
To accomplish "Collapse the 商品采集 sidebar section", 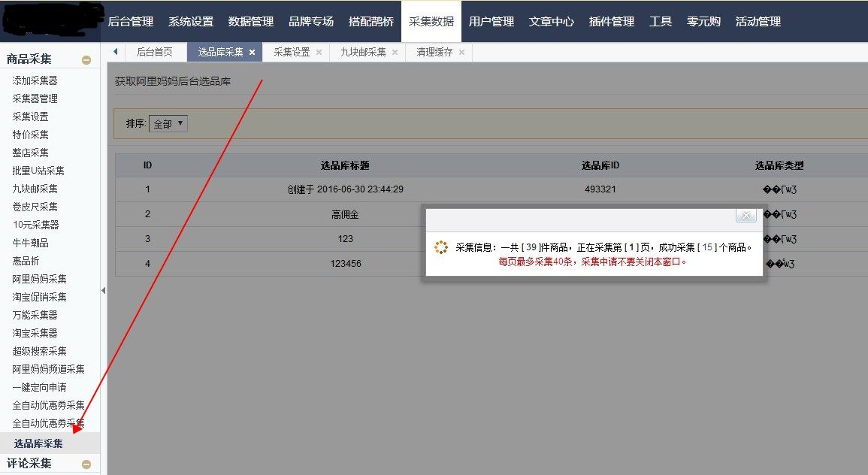I will [86, 60].
